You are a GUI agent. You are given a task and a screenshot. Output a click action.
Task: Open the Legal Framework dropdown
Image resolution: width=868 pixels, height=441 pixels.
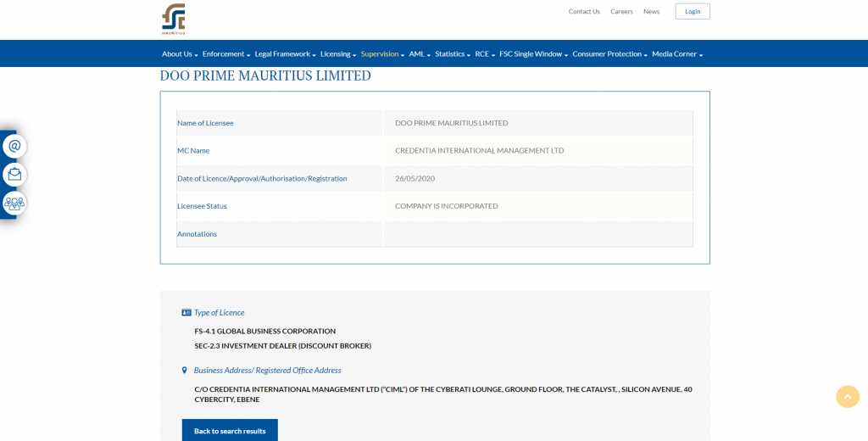(x=285, y=54)
